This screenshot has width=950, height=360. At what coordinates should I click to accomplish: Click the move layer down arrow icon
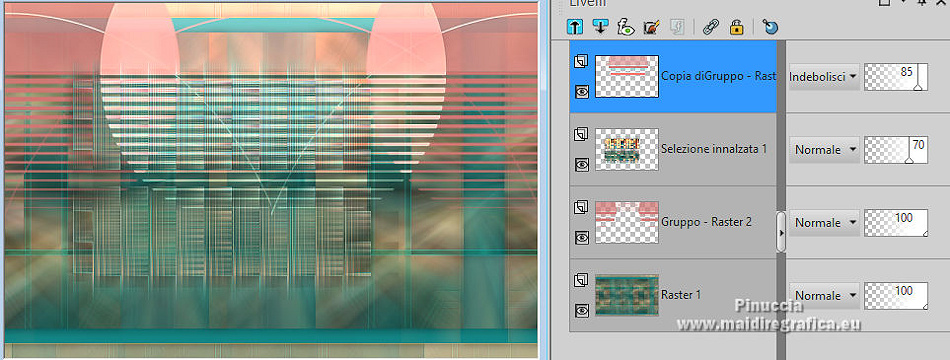point(600,27)
